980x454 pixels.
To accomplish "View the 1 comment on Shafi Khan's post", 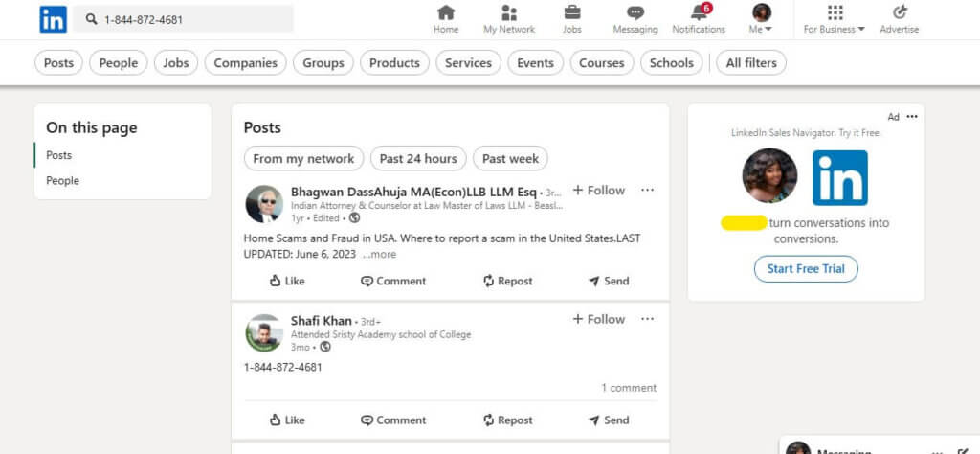I will [629, 388].
